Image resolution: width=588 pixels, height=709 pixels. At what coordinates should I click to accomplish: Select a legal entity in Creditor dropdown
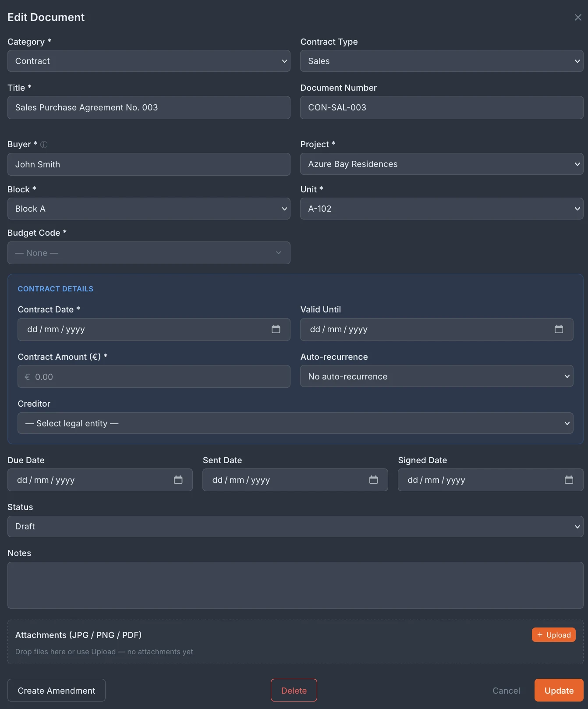point(295,423)
